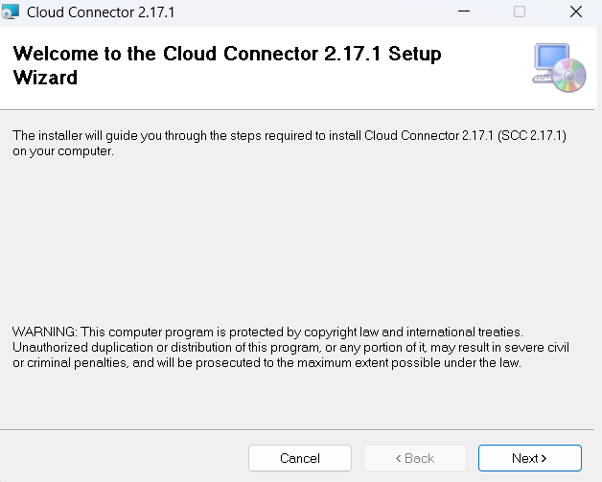602x482 pixels.
Task: Click the computer and disc installer graphic
Action: pos(559,68)
